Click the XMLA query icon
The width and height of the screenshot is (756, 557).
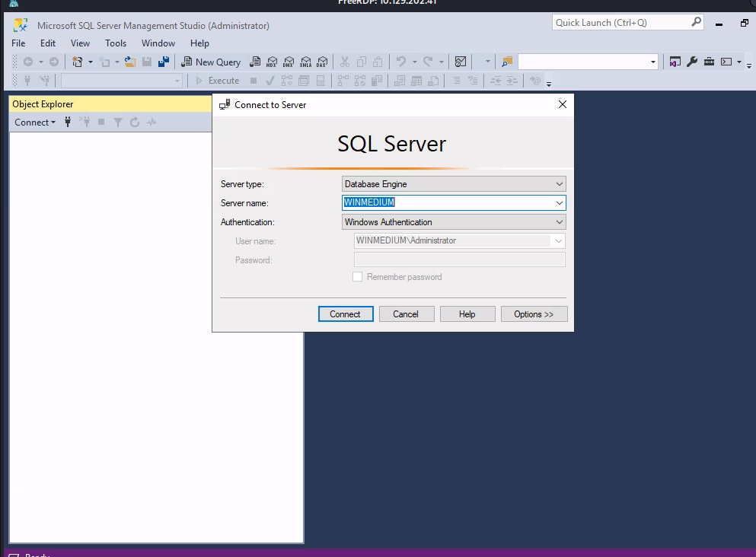(305, 62)
